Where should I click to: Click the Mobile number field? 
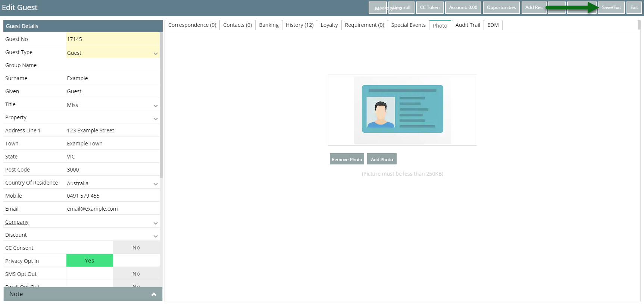click(x=113, y=195)
